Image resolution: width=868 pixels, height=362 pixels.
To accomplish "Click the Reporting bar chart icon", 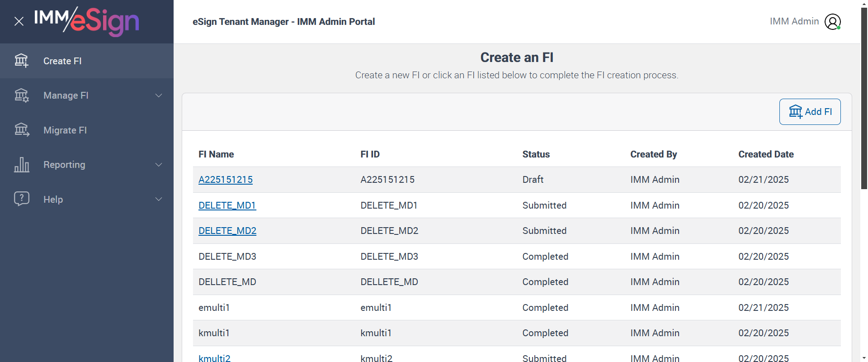I will click(x=21, y=165).
